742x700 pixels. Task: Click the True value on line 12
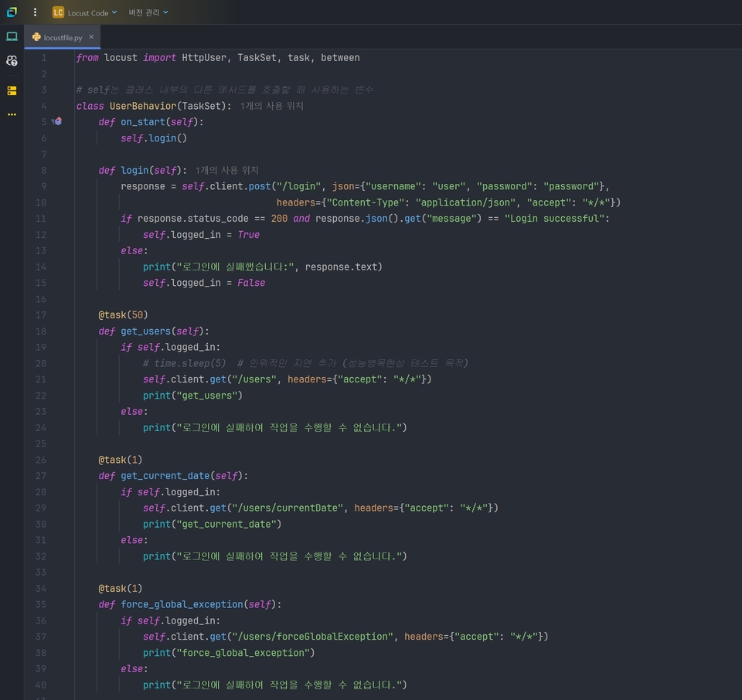pos(248,235)
